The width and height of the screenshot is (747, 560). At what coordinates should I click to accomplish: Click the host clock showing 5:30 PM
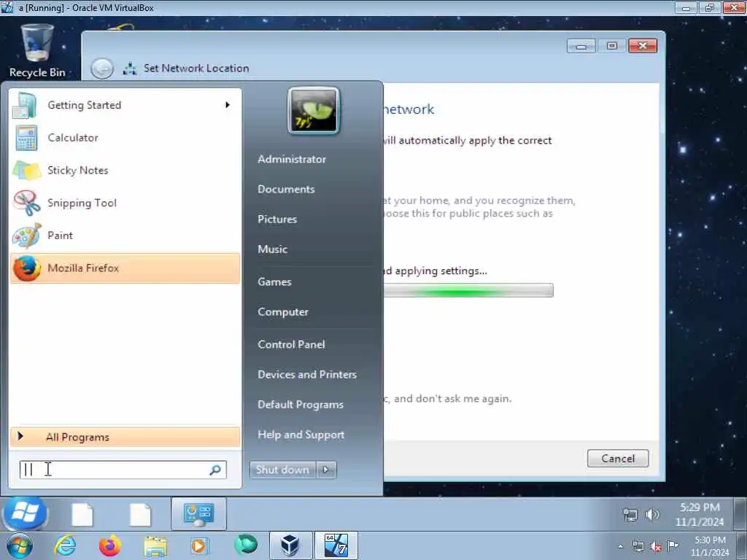pos(710,546)
